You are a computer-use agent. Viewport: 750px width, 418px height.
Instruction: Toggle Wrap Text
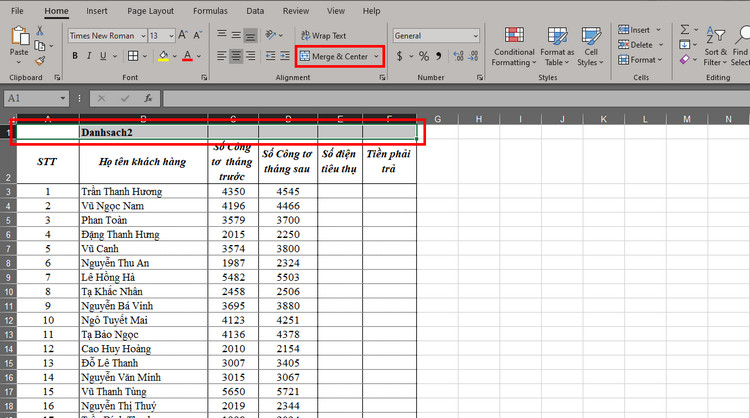click(x=324, y=35)
